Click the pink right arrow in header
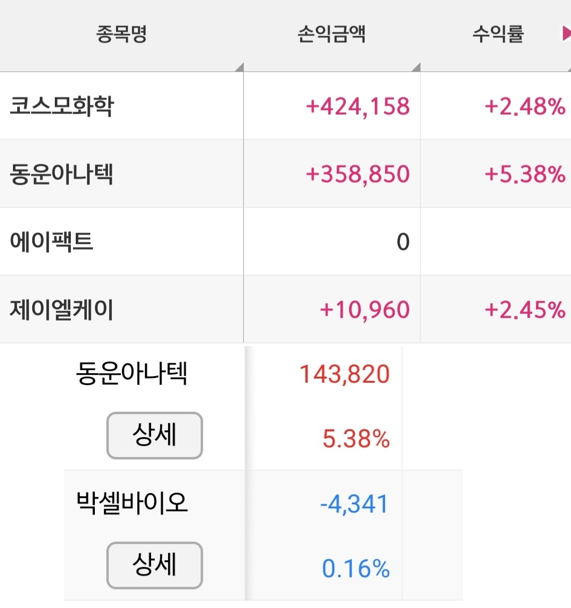This screenshot has height=608, width=571. [567, 34]
